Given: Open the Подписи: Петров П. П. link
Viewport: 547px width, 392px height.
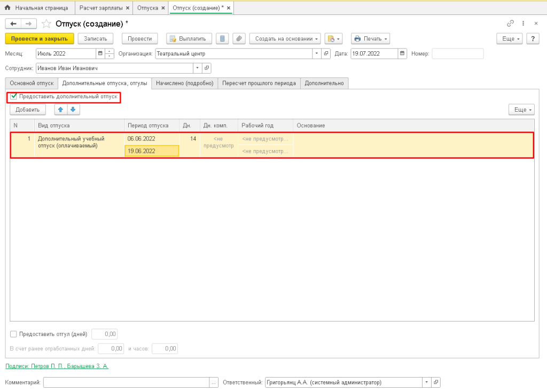Looking at the screenshot, I should click(57, 366).
